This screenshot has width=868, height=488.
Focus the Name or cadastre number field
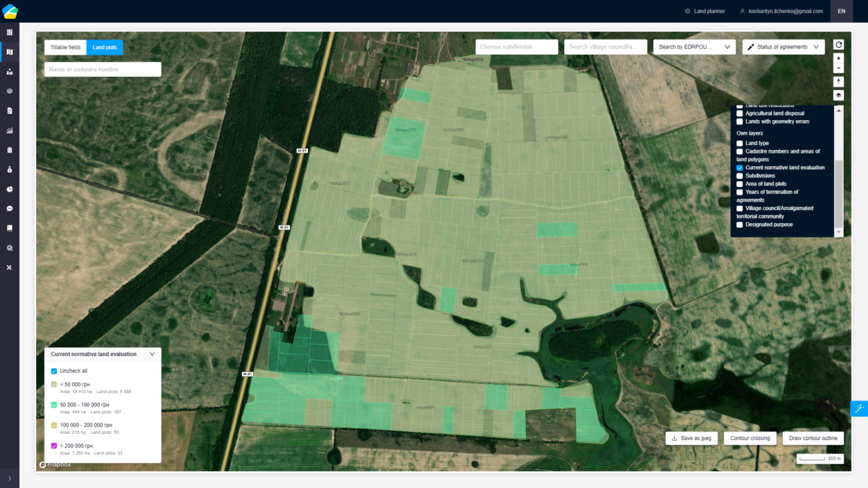tap(103, 69)
